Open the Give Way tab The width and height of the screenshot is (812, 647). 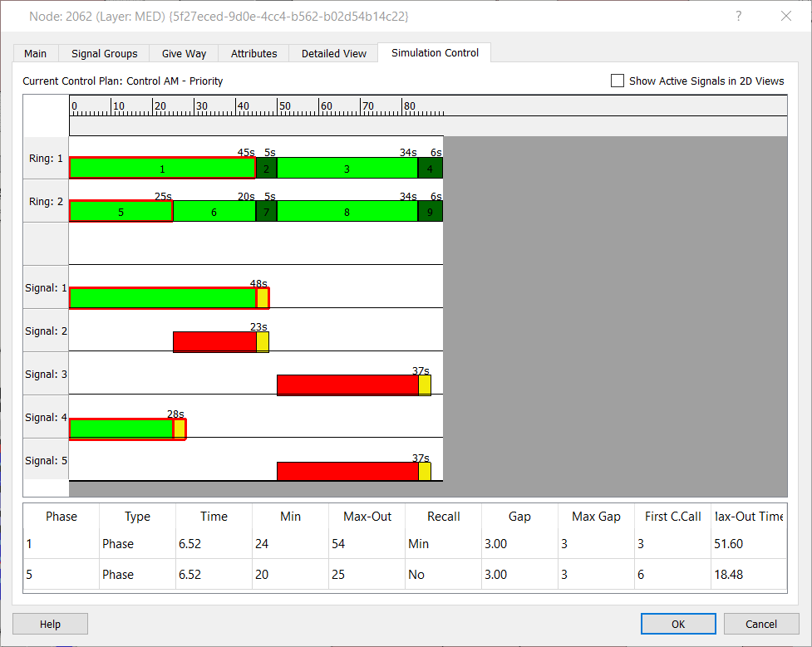pyautogui.click(x=184, y=53)
